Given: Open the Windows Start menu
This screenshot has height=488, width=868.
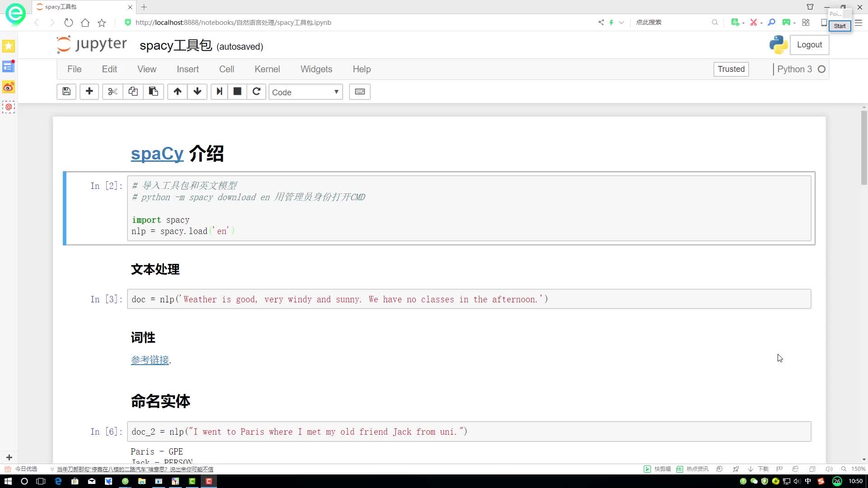Looking at the screenshot, I should pyautogui.click(x=8, y=481).
